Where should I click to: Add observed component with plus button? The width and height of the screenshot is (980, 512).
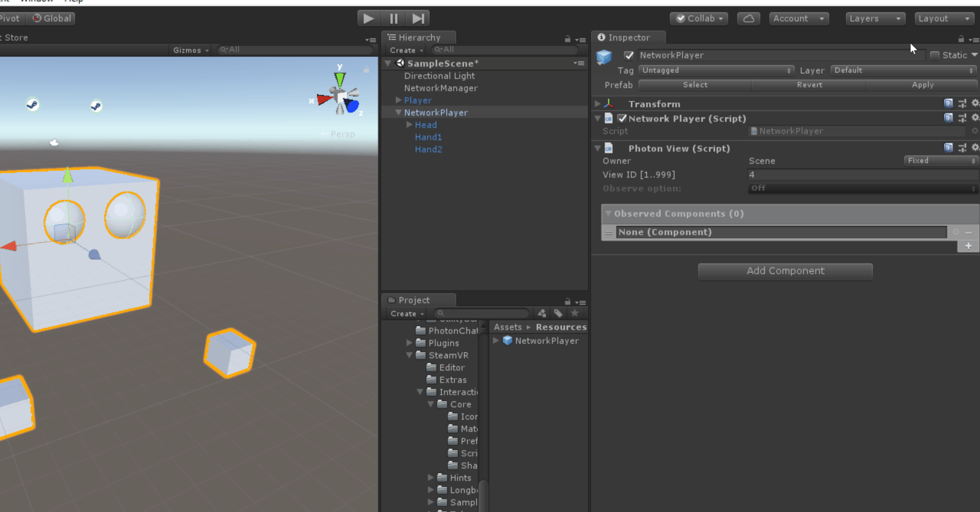(969, 246)
